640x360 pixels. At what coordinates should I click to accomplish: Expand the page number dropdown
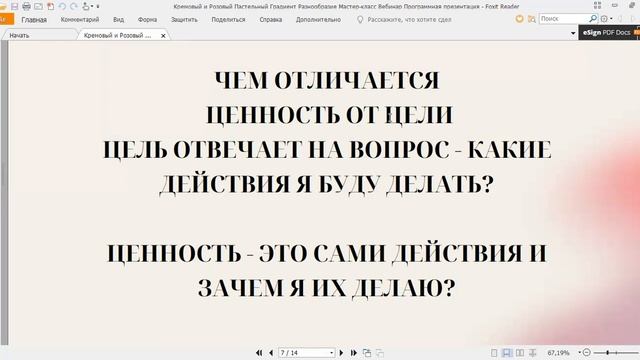click(x=331, y=353)
